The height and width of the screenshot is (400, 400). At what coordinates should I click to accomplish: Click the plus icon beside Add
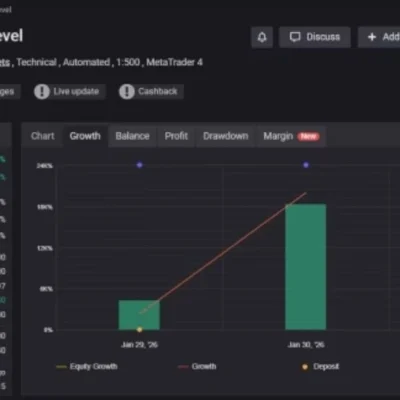coord(372,37)
